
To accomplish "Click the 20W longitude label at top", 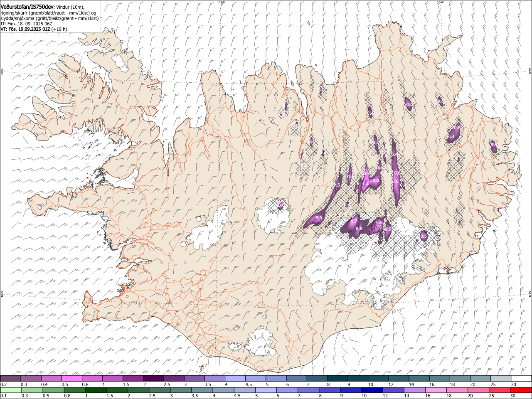I will pyautogui.click(x=221, y=2).
